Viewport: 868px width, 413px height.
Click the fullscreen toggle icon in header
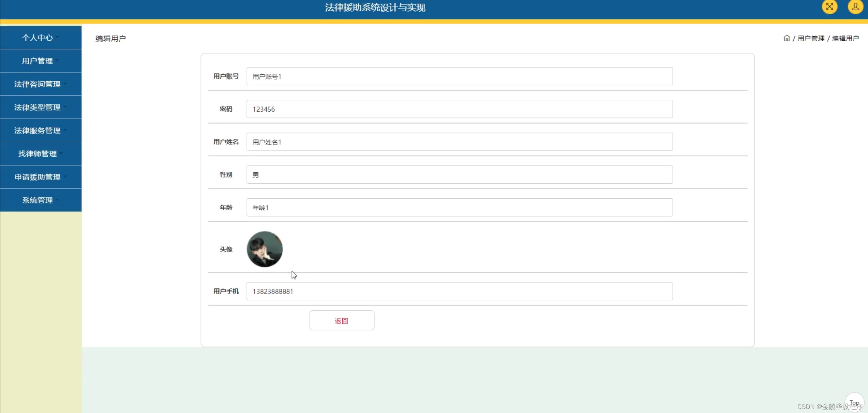tap(829, 7)
